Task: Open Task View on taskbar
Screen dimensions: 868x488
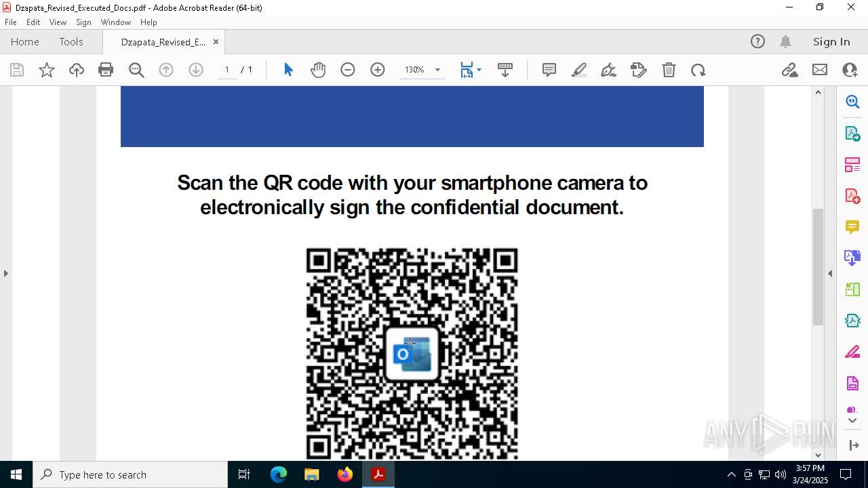Action: point(244,474)
